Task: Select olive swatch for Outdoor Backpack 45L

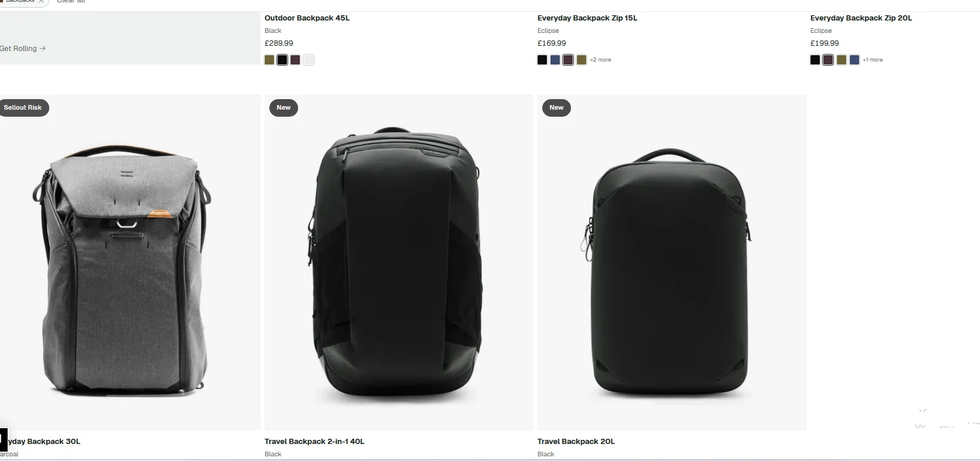Action: pyautogui.click(x=269, y=60)
